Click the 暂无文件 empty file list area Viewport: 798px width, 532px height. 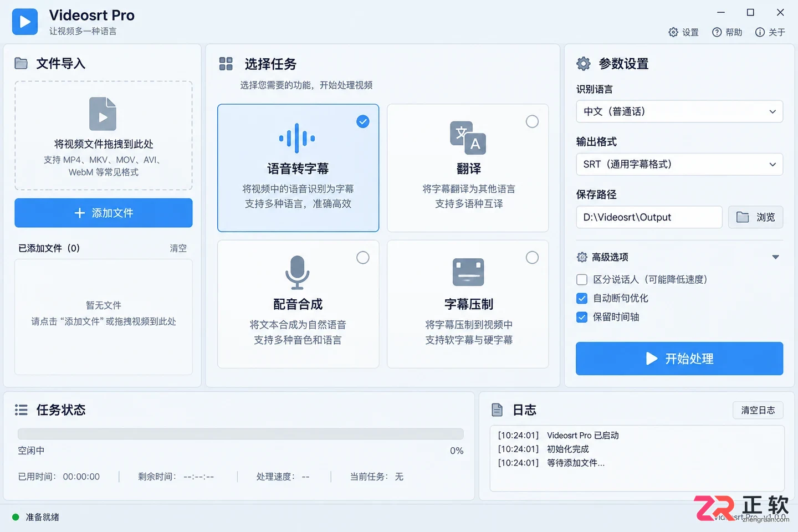(x=104, y=317)
